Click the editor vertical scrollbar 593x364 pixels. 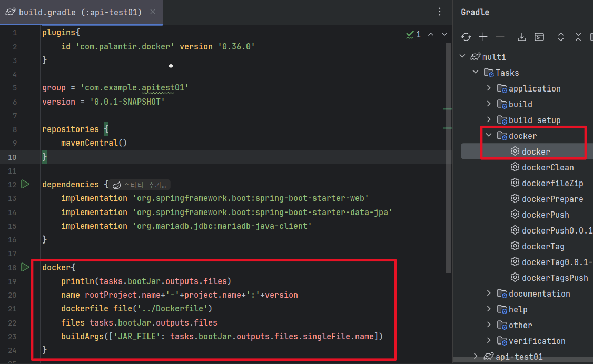(449, 158)
